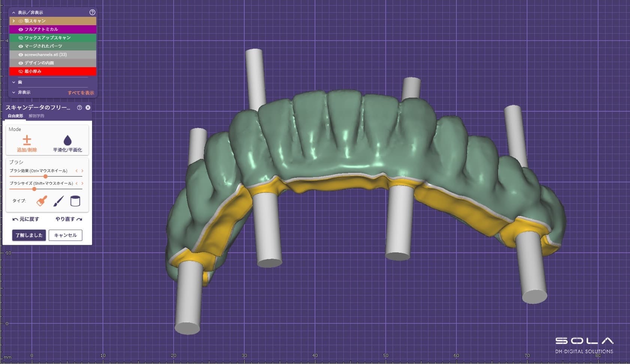Close the スキャンデータのフリー dialog
Image resolution: width=630 pixels, height=364 pixels.
pyautogui.click(x=88, y=107)
